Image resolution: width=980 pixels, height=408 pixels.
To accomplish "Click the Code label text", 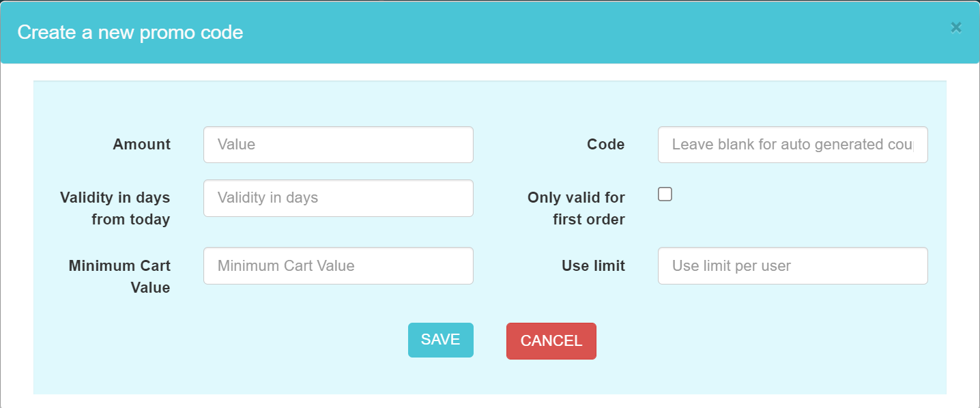I will 606,145.
